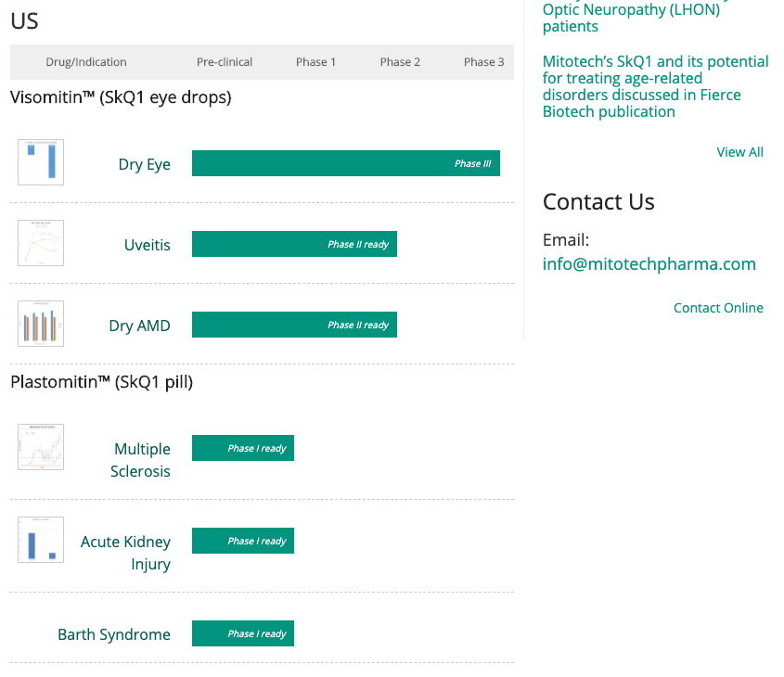Select the Dry AMD indication link
The height and width of the screenshot is (677, 784).
[x=139, y=326]
